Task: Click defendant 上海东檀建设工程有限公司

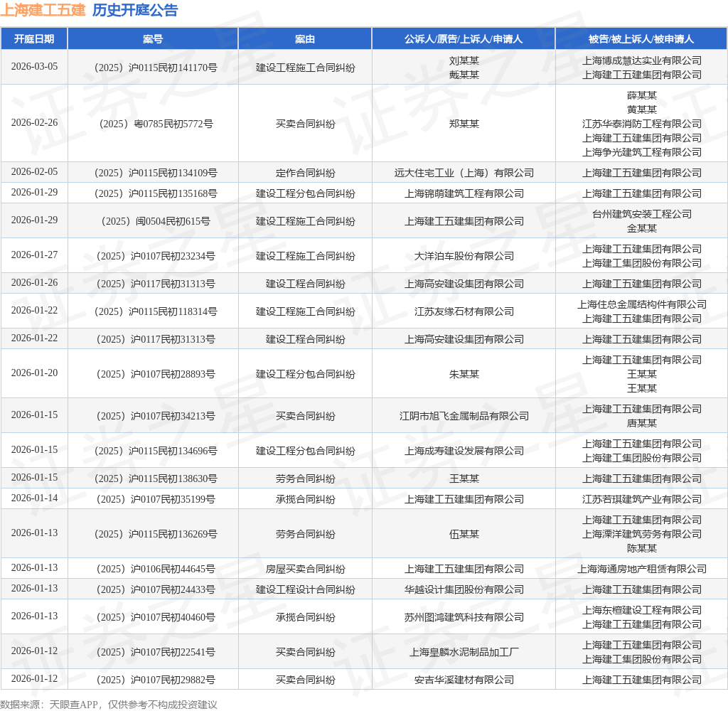Action: tap(642, 611)
